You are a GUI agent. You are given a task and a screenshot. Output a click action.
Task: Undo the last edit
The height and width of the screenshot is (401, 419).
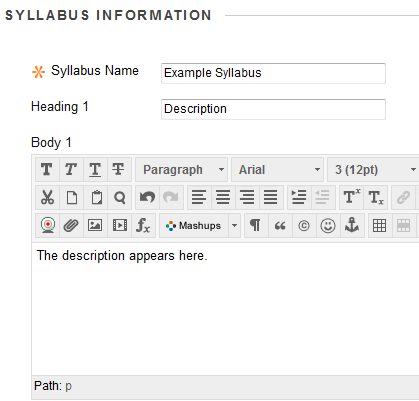[x=147, y=198]
